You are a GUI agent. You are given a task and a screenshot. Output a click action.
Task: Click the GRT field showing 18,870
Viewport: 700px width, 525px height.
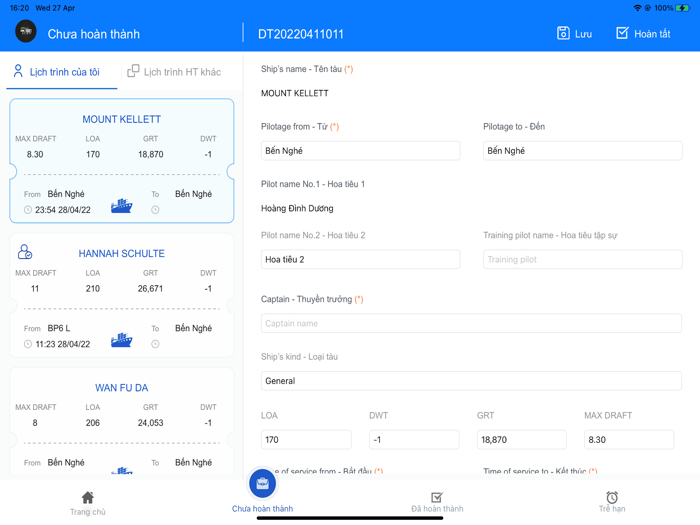tap(521, 440)
